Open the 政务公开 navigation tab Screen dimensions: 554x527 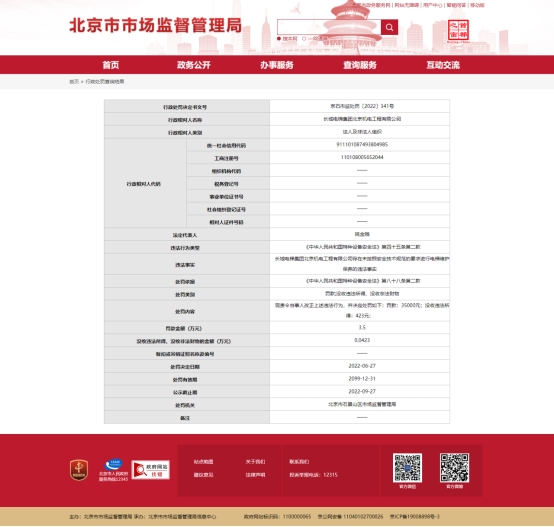click(194, 65)
